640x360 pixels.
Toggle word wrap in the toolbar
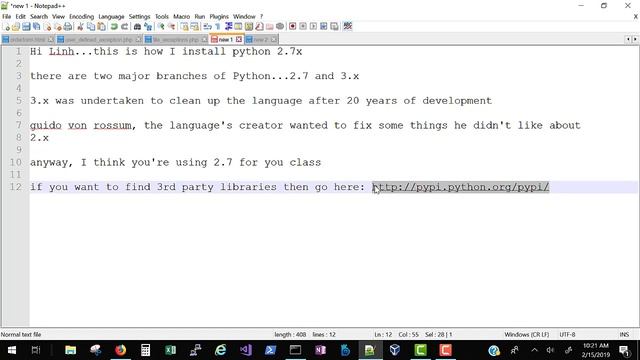coord(207,27)
